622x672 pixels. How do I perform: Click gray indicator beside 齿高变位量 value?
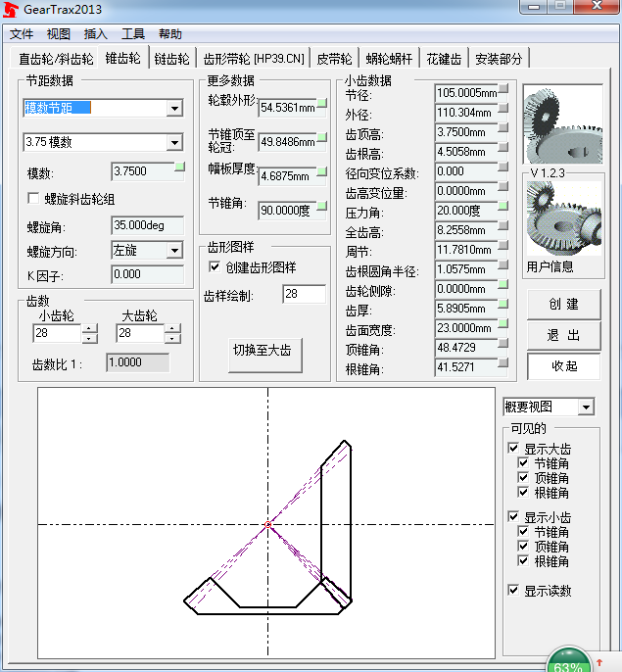click(503, 186)
